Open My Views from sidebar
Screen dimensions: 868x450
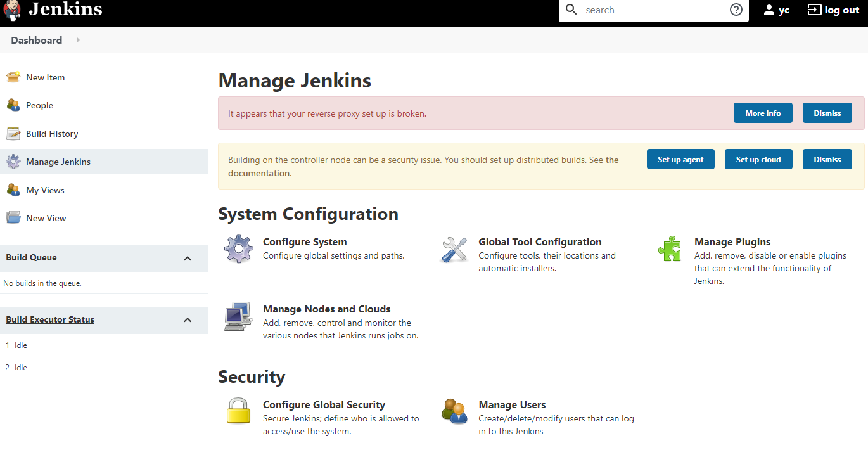coord(45,190)
